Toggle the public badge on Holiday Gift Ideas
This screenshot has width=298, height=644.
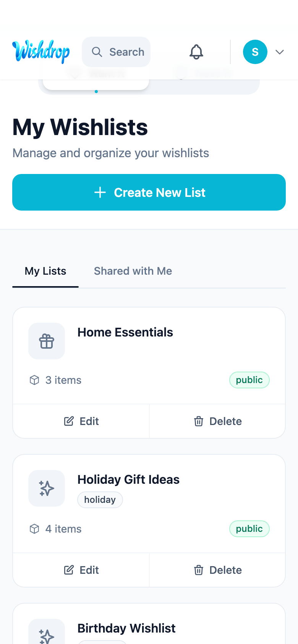(249, 529)
